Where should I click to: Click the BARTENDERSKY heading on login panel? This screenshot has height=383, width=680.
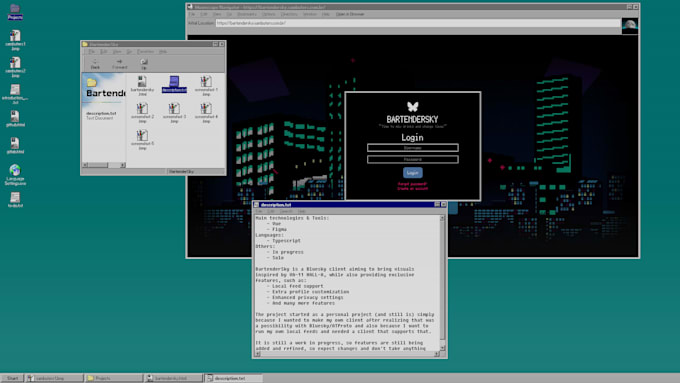tap(412, 119)
